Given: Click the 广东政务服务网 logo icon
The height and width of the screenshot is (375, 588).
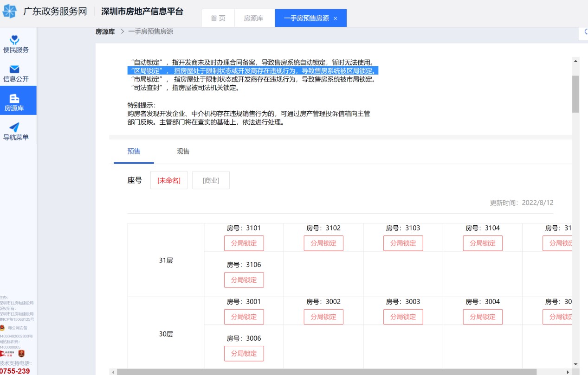Looking at the screenshot, I should pos(10,11).
